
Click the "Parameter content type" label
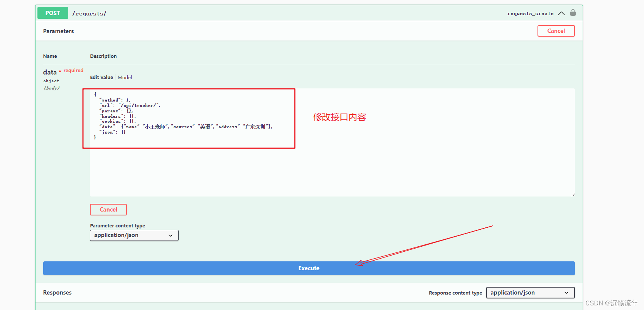tap(118, 226)
